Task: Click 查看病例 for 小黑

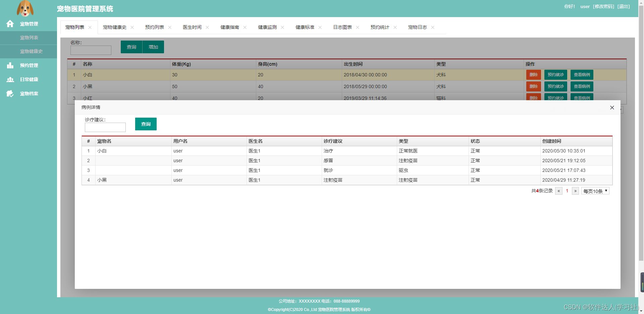Action: tap(582, 86)
